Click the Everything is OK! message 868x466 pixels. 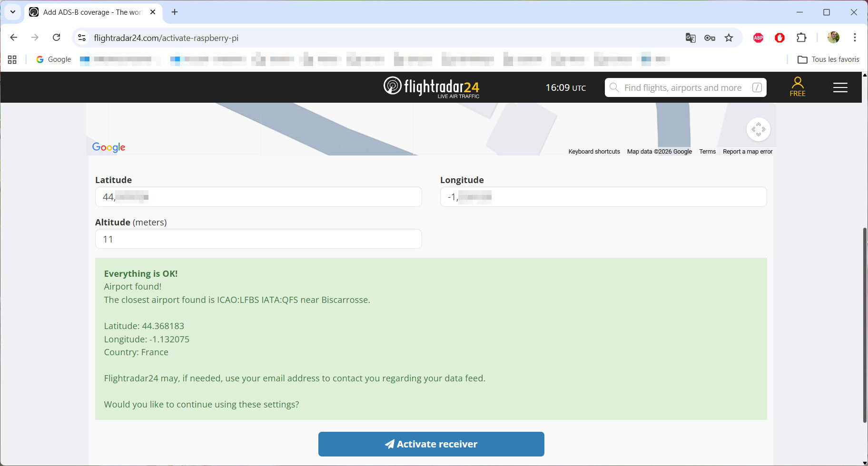[x=141, y=274]
